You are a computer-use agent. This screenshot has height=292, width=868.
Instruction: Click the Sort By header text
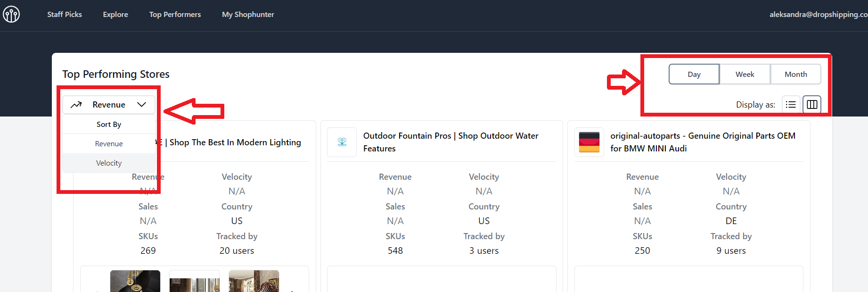pos(109,125)
